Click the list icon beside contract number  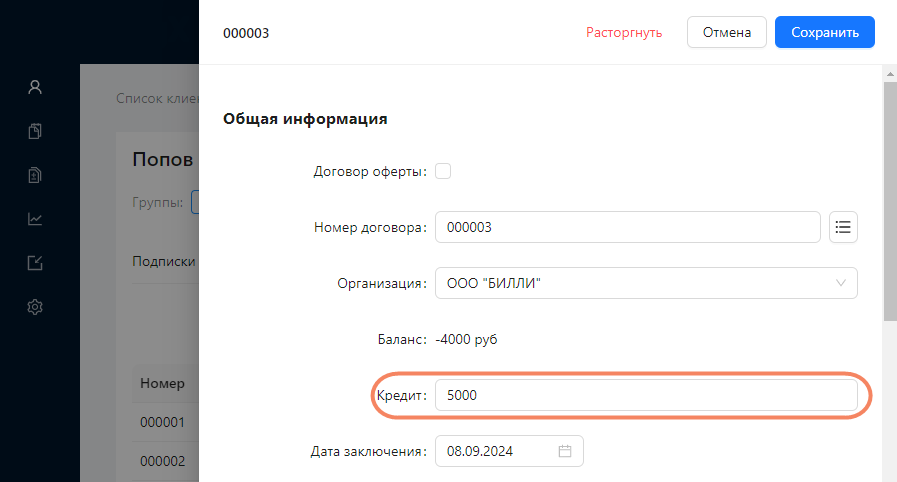843,227
